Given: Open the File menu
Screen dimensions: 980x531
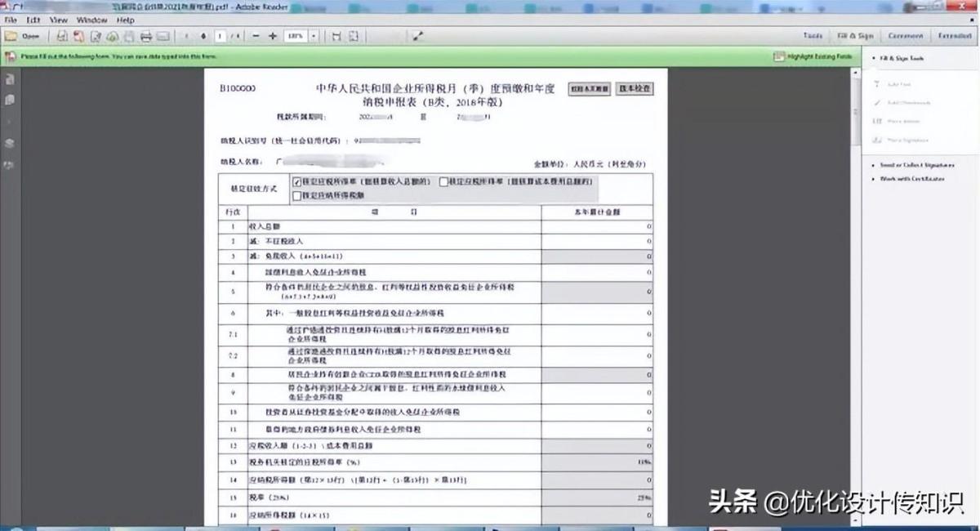Looking at the screenshot, I should click(11, 20).
